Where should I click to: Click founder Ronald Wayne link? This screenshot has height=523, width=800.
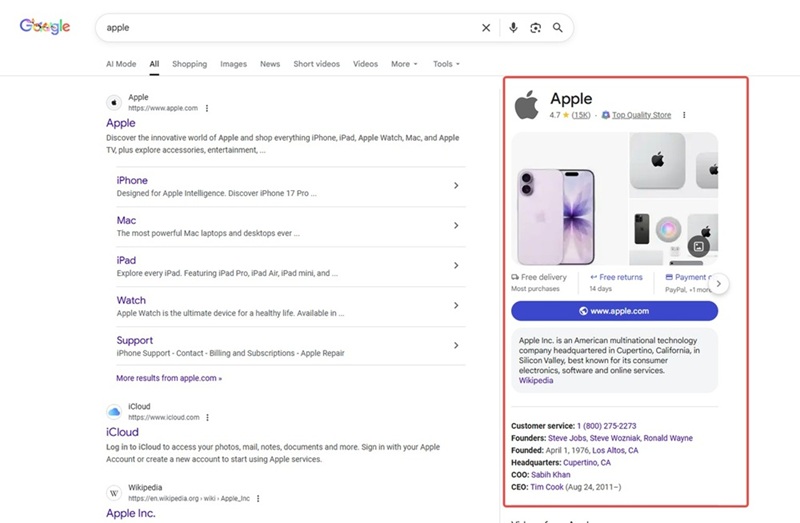click(x=668, y=438)
